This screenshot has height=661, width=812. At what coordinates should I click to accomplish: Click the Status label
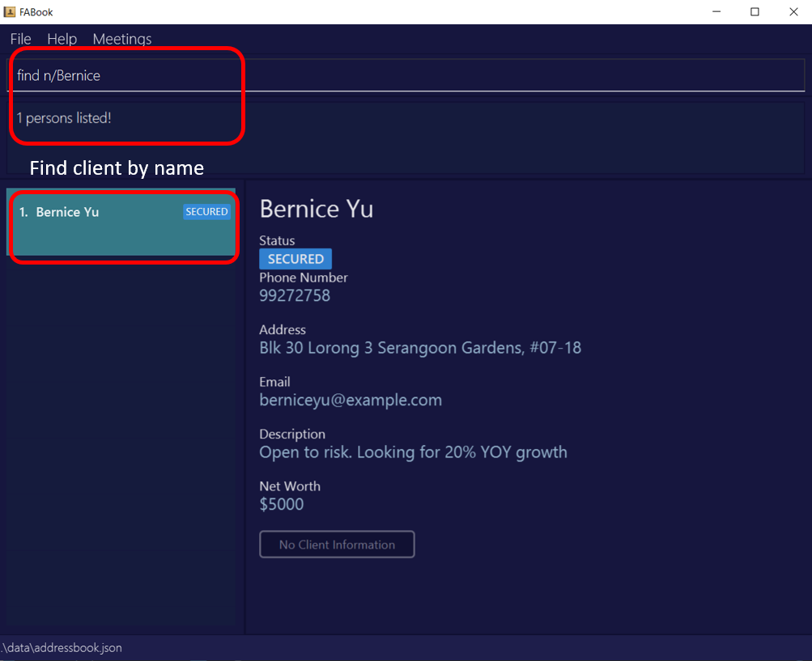(x=277, y=240)
